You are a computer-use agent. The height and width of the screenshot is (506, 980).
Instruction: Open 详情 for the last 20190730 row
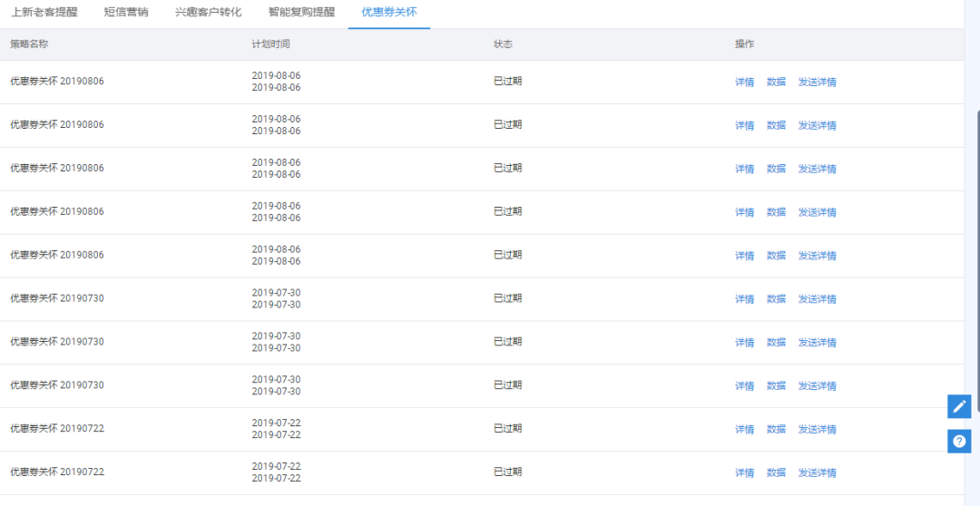[x=744, y=386]
